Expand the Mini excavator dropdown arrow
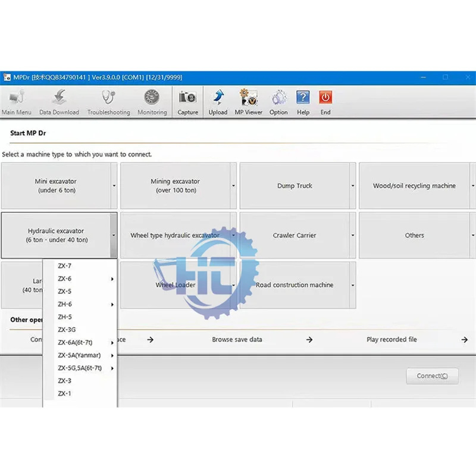The width and height of the screenshot is (476, 476). point(114,186)
